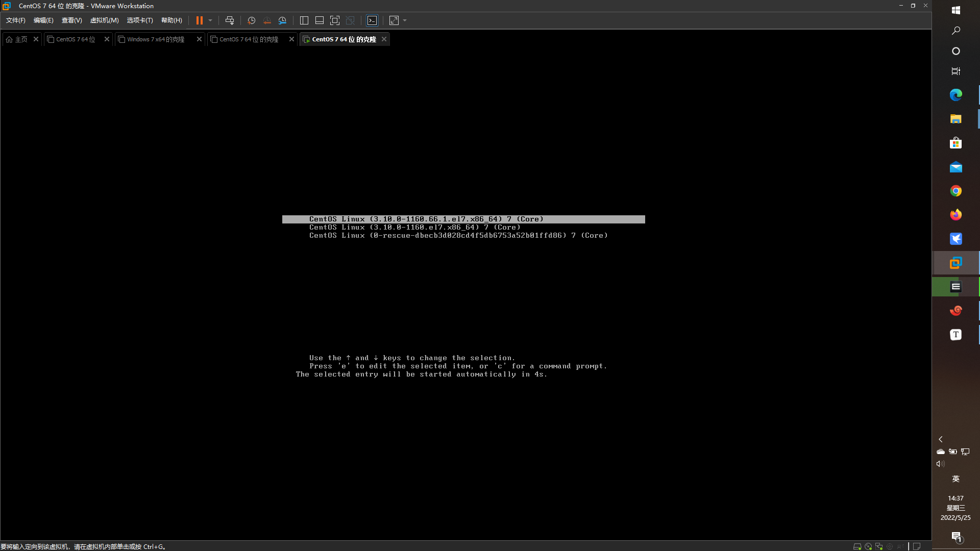Revert the virtual machine to snapshot
Viewport: 980px width, 551px height.
(x=267, y=20)
